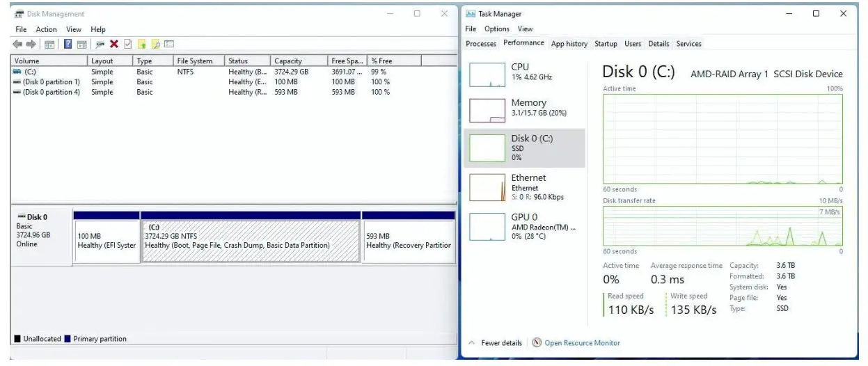Switch to the Processes tab
The image size is (868, 366).
481,44
